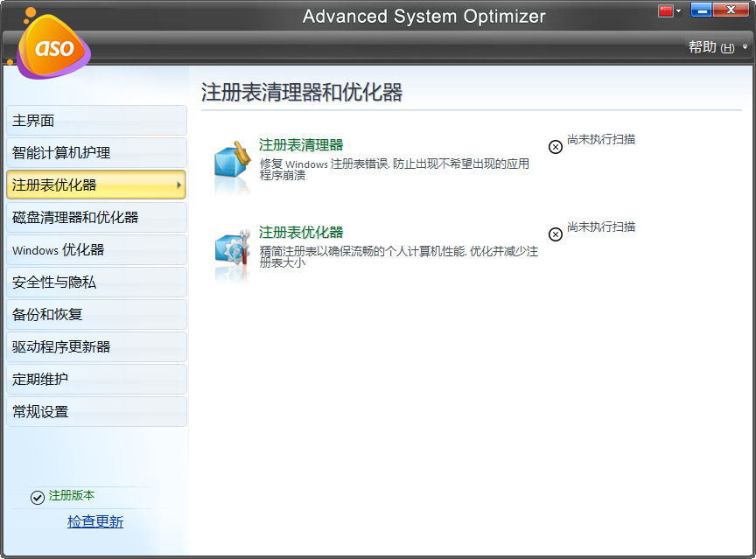756x559 pixels.
Task: Open 常规设置 section
Action: [x=96, y=411]
